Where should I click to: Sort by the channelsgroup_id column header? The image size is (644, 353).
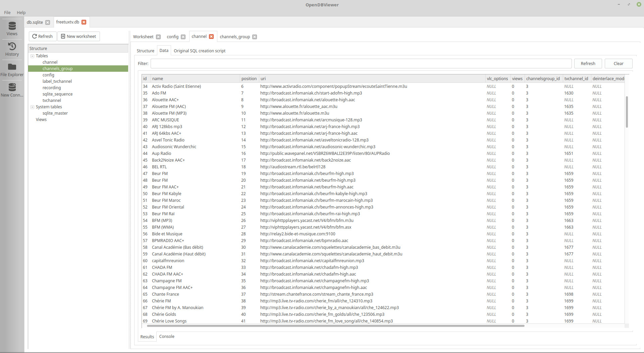coord(543,79)
